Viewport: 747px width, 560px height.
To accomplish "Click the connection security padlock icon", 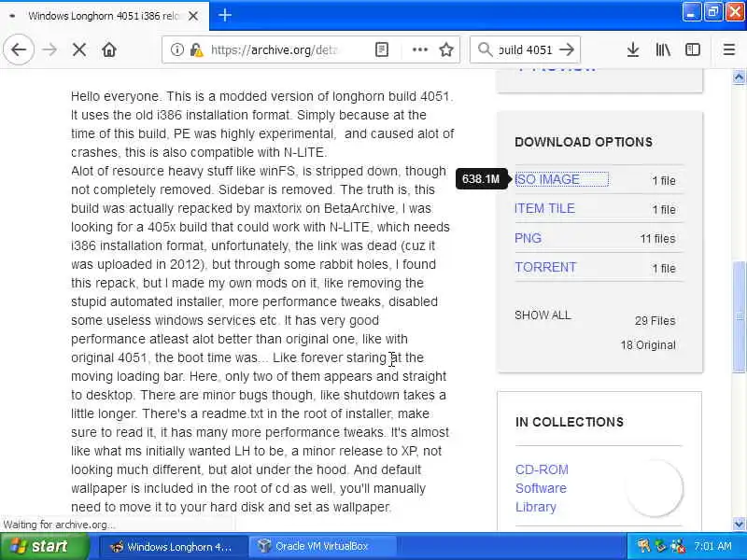I will [x=196, y=49].
